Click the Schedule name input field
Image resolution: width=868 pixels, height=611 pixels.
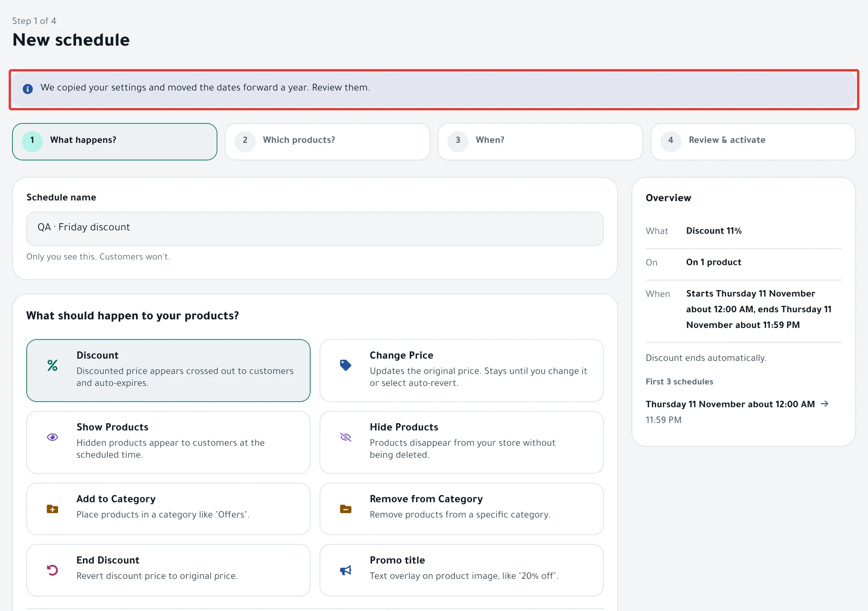tap(315, 229)
